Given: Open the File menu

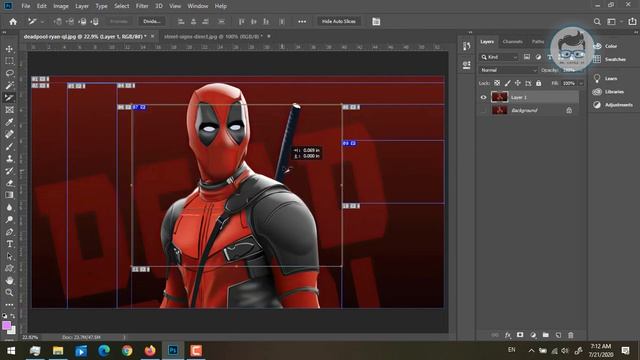Looking at the screenshot, I should click(26, 6).
